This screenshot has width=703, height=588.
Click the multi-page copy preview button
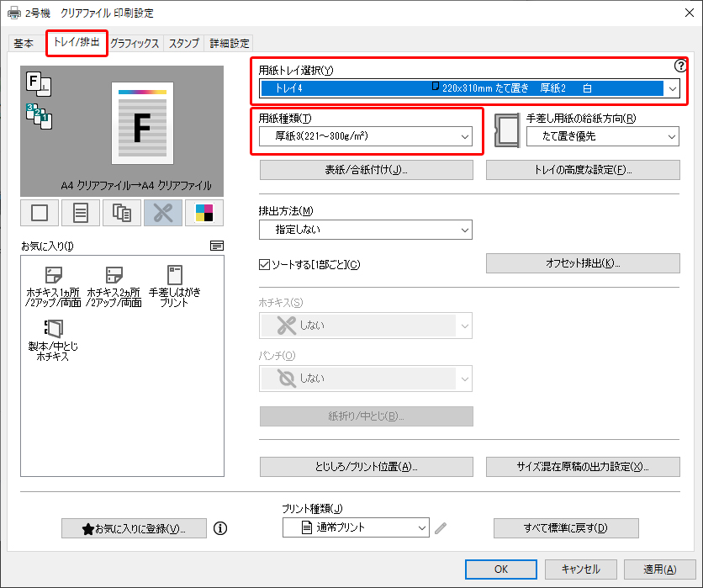click(122, 213)
